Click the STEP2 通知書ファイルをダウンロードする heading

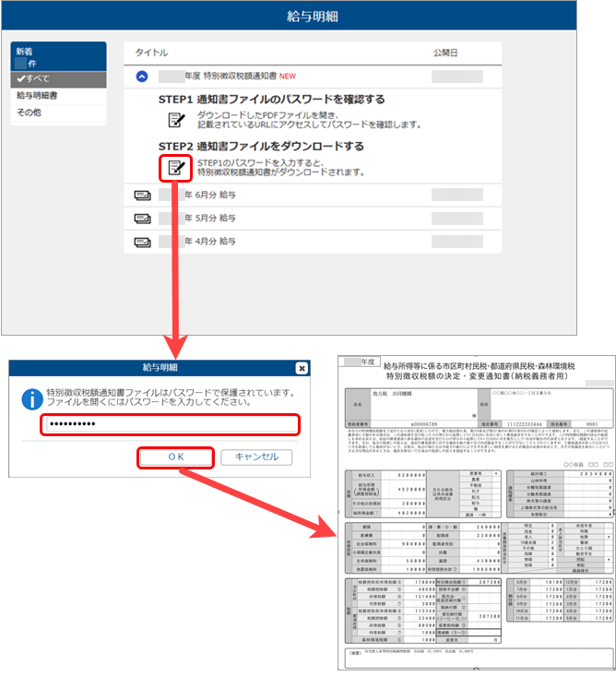261,147
